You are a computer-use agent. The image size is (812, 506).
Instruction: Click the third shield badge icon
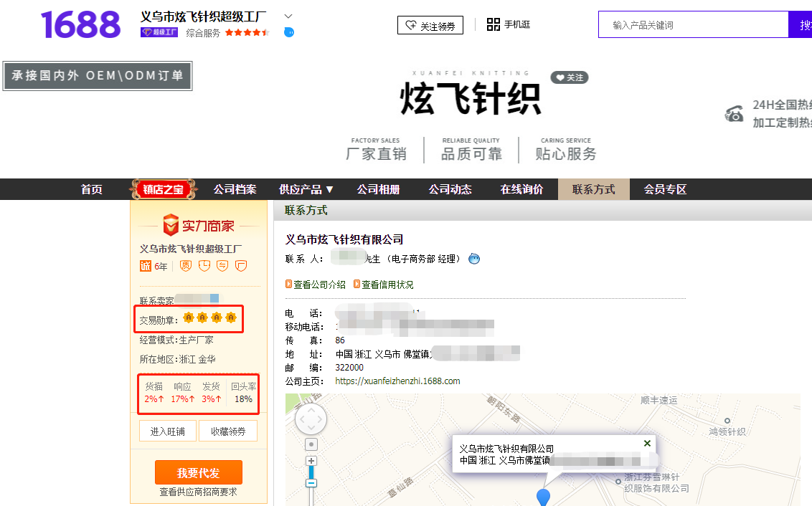pos(222,266)
